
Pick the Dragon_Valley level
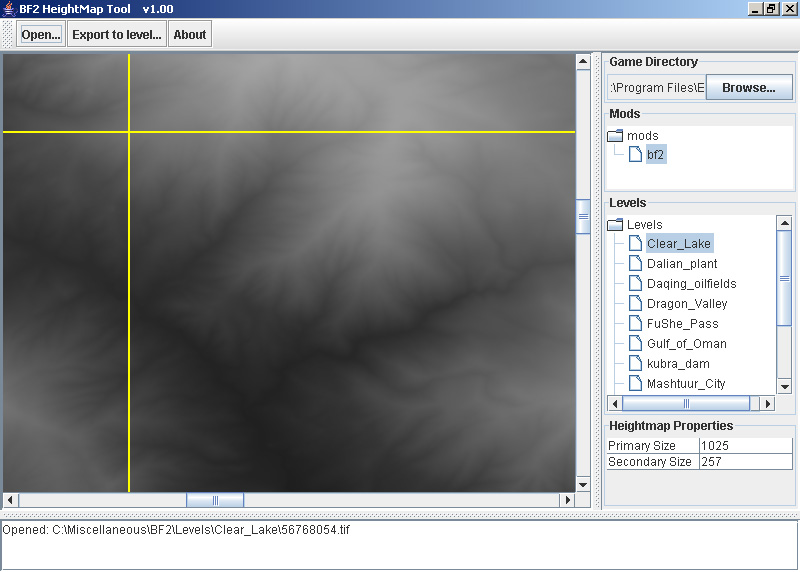[686, 304]
